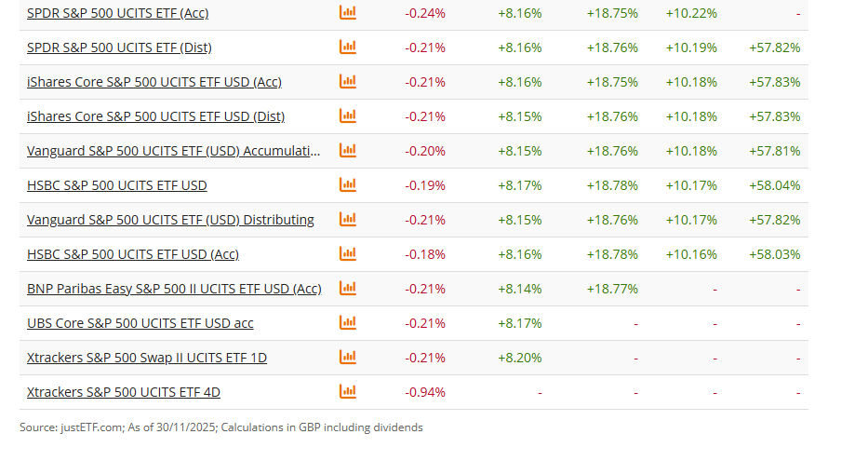Open SPDR S&P 500 UCITS ETF (Acc) link

coord(117,13)
